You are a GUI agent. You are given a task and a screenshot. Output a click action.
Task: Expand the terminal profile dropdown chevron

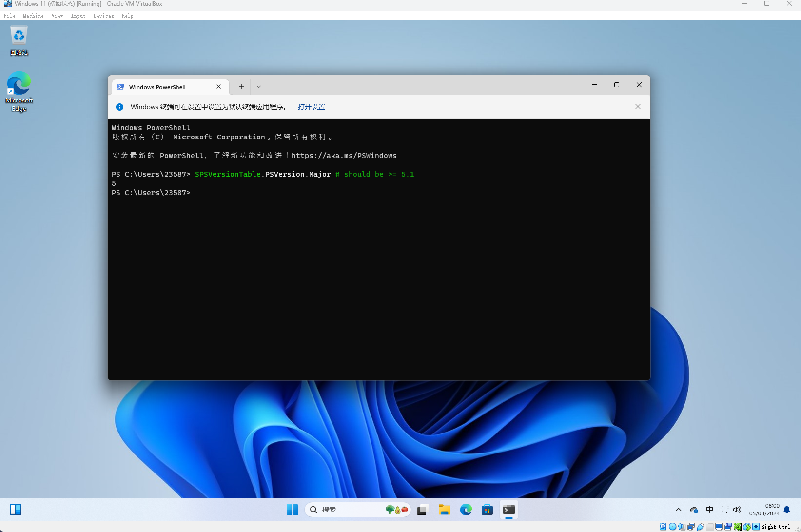pos(259,87)
